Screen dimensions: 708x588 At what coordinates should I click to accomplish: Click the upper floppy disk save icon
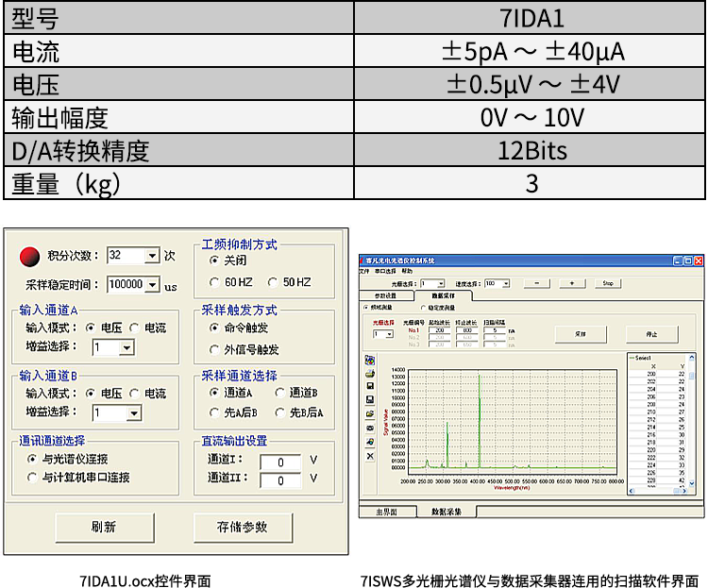[370, 386]
